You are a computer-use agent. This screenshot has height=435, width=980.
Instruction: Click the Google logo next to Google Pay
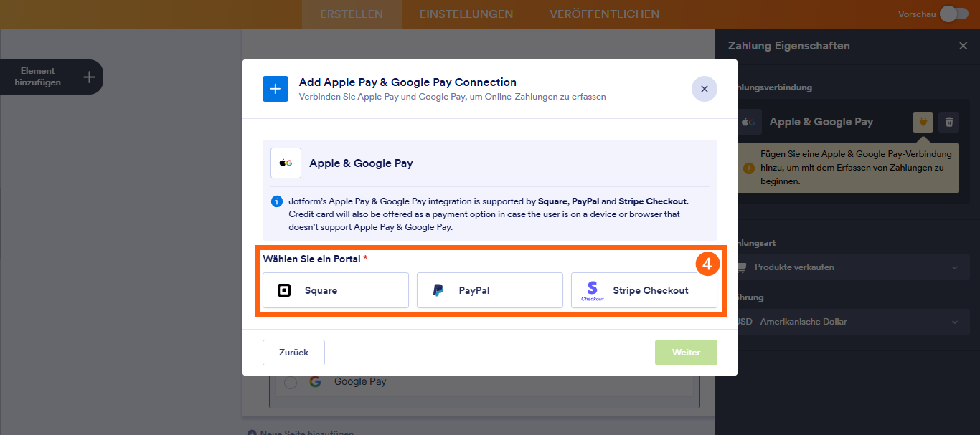[x=315, y=382]
